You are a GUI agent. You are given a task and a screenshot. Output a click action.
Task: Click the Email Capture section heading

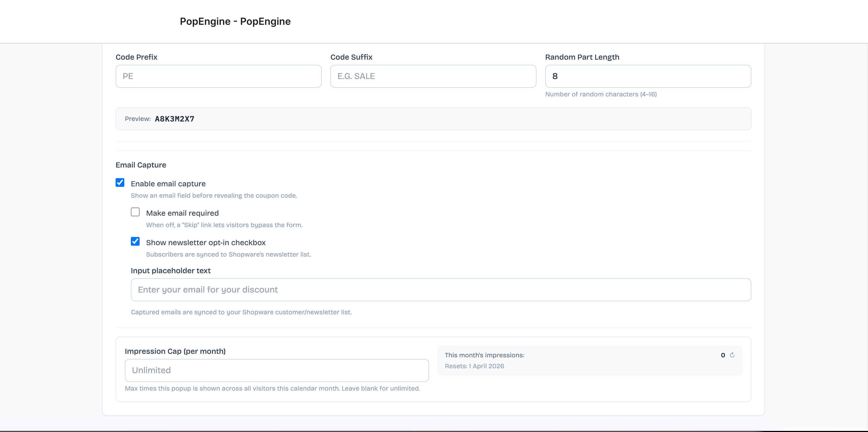(x=140, y=165)
